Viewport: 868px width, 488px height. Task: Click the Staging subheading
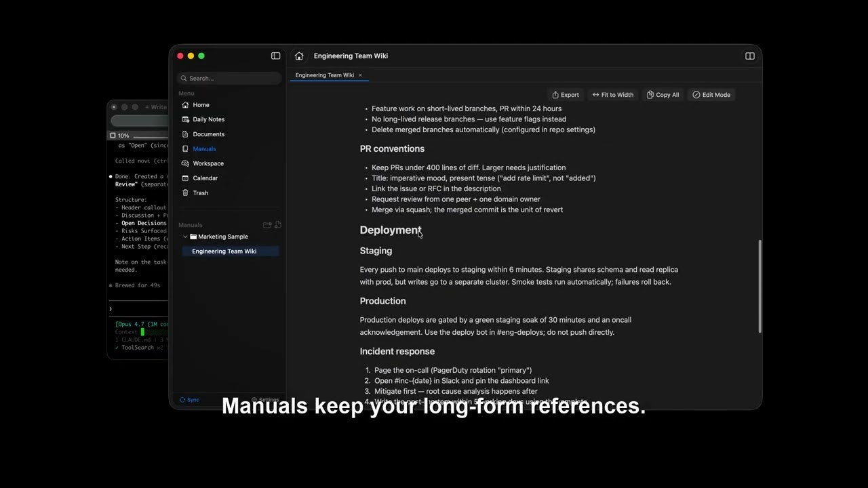click(376, 251)
